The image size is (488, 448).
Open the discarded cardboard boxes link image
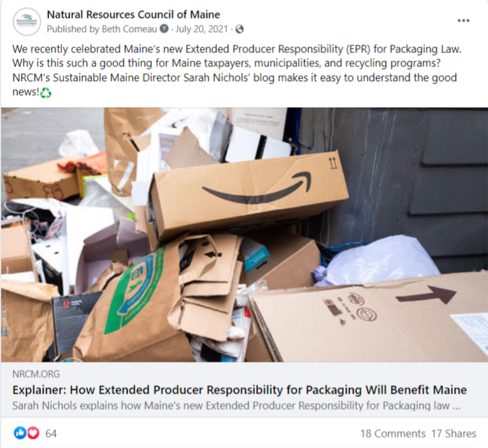pyautogui.click(x=244, y=235)
